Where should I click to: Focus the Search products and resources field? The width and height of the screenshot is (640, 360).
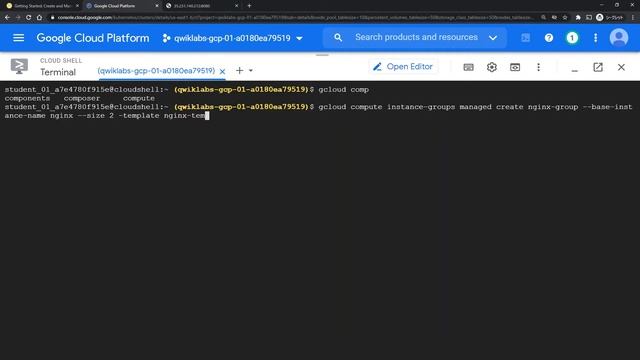tap(416, 37)
